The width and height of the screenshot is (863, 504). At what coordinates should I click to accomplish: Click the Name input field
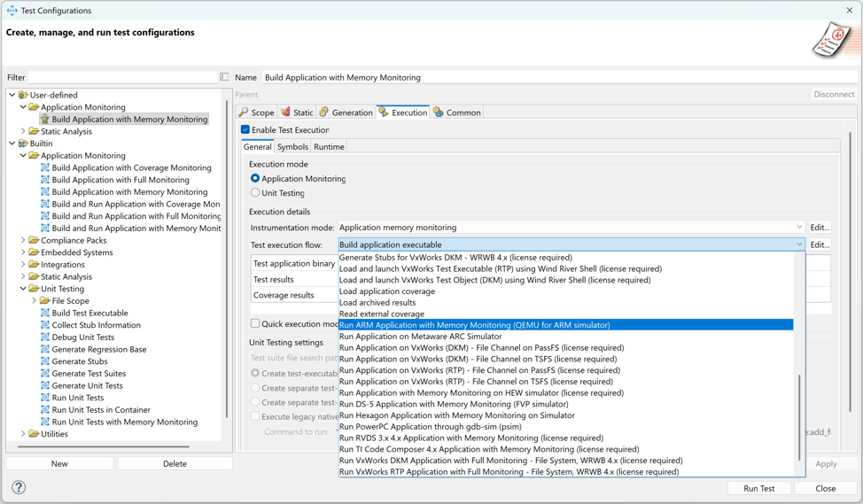[558, 78]
